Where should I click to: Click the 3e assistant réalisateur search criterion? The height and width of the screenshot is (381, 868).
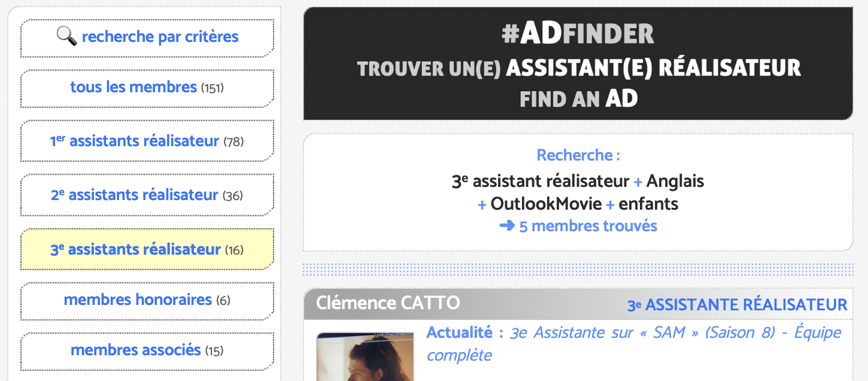click(x=541, y=181)
